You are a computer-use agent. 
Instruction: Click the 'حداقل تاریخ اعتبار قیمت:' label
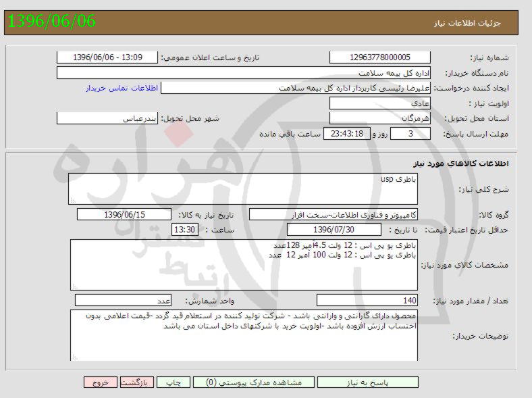point(467,230)
